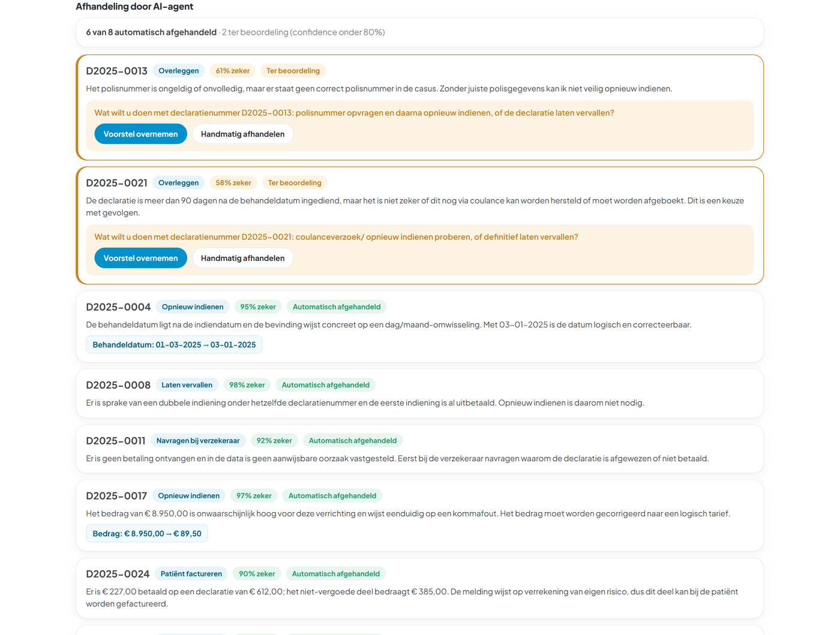Click Ter beoordeling badge on D2025-0021
The width and height of the screenshot is (840, 635).
point(295,183)
